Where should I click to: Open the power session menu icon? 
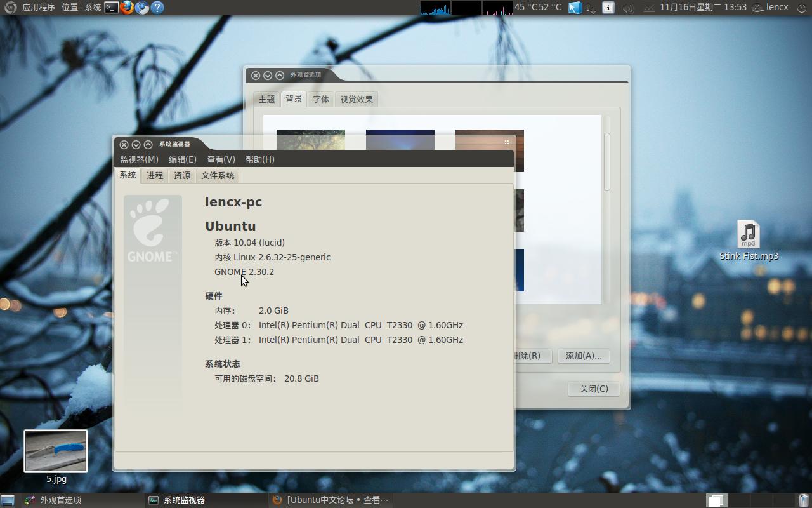coord(801,8)
